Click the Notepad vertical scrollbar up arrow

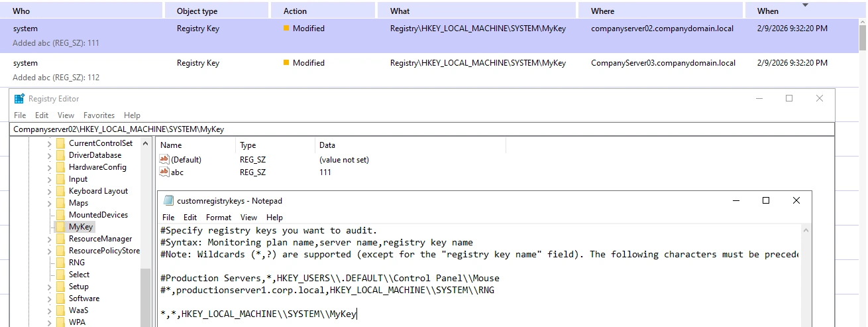coord(806,230)
